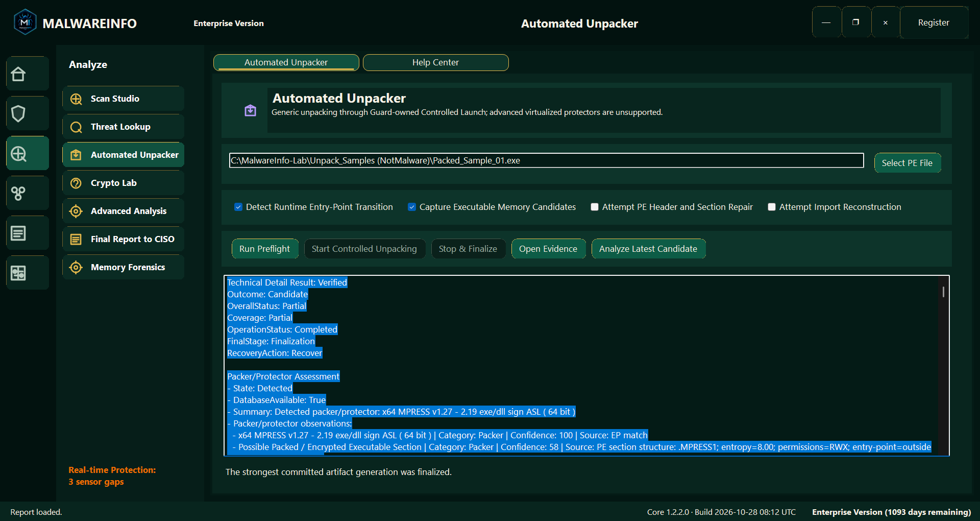
Task: Click 'Packer/Protector Assessment' heading line
Action: click(x=283, y=376)
